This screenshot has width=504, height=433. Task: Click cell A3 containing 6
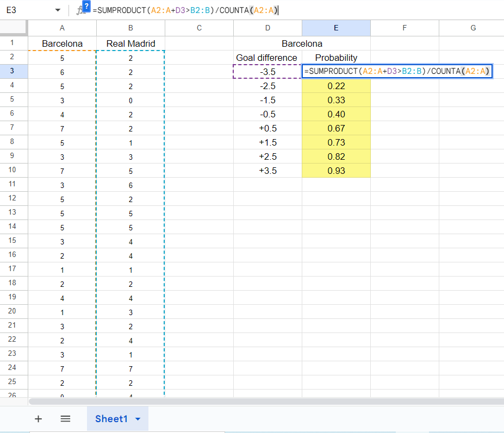point(62,72)
